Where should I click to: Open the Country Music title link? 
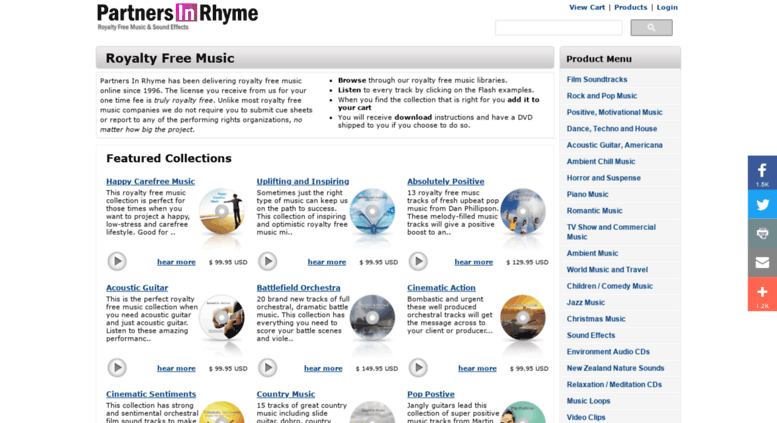285,394
